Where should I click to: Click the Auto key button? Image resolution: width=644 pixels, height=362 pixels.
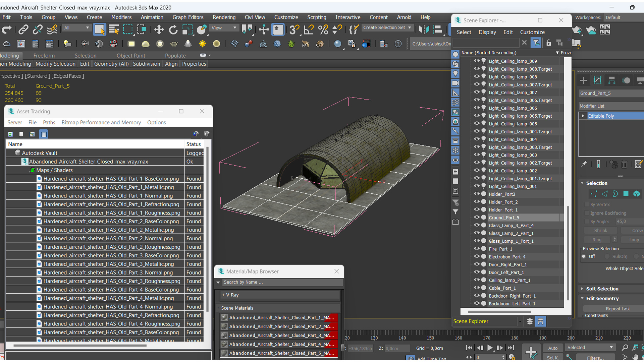[x=553, y=348]
